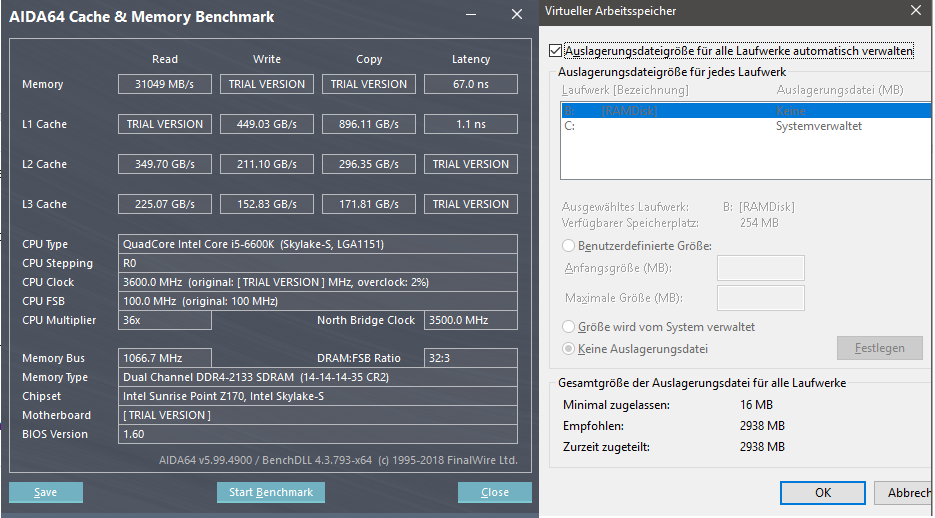Click L1 Cache Read TRIAL VERSION cell
The height and width of the screenshot is (518, 935).
165,124
